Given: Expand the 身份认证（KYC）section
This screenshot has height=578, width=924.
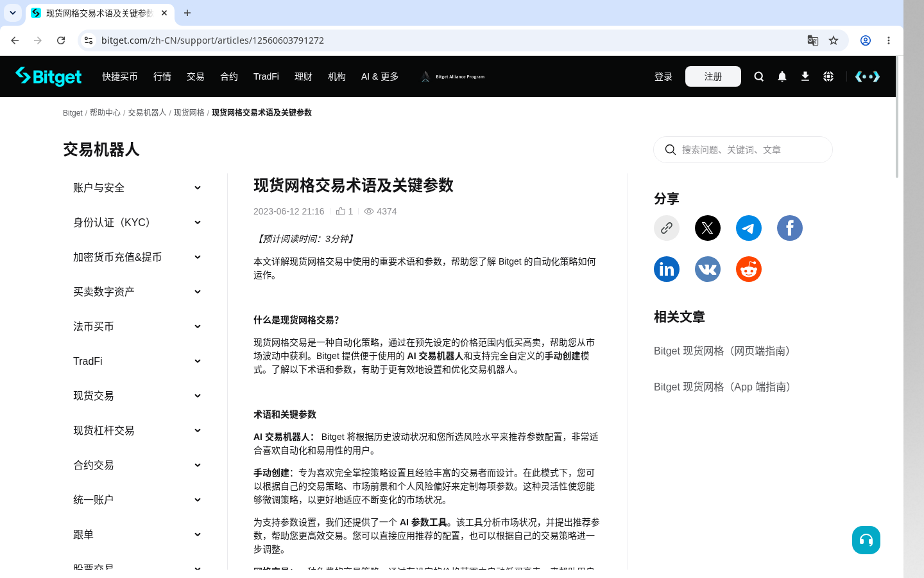Looking at the screenshot, I should pos(137,222).
